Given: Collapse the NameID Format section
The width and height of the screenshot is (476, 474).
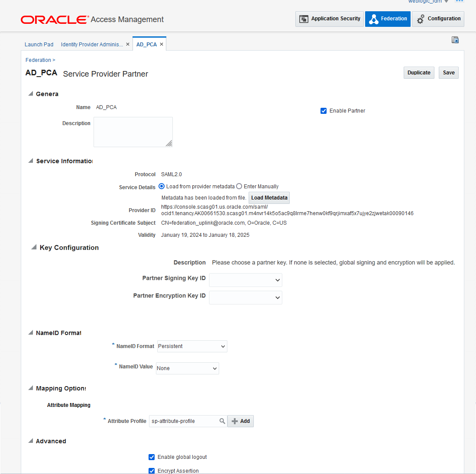Looking at the screenshot, I should [x=31, y=333].
